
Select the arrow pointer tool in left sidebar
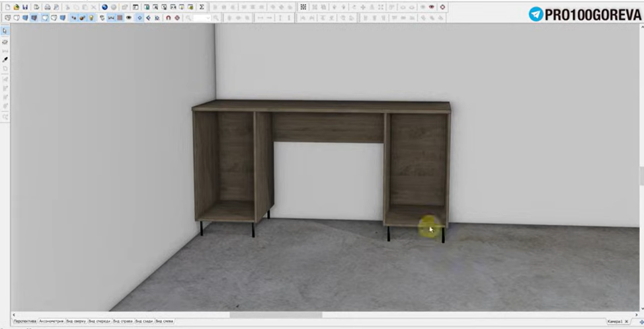click(5, 31)
